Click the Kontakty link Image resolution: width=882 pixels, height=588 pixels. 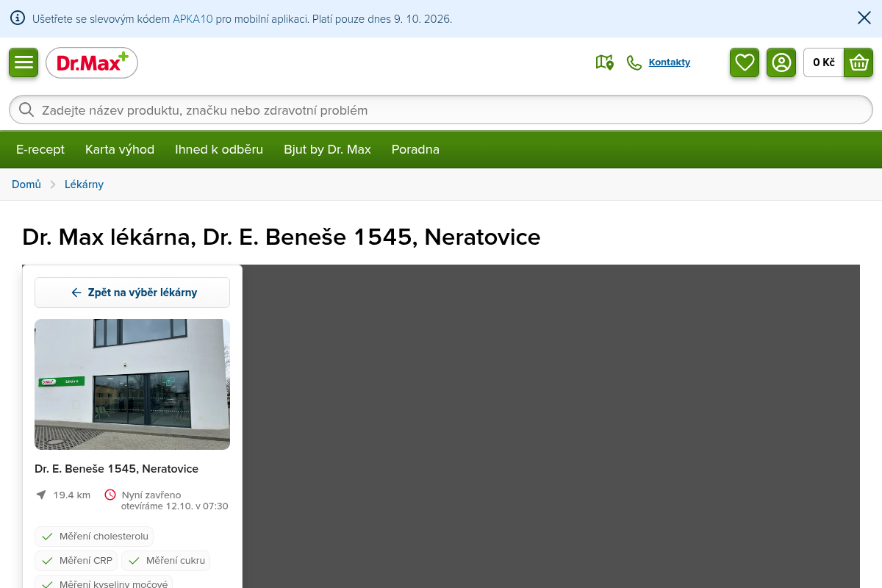[x=670, y=62]
